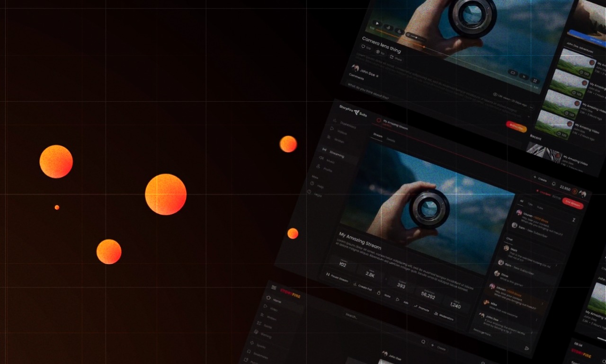Open the first green landscape video thumbnail
Screen dimensions: 606x364
coord(576,63)
